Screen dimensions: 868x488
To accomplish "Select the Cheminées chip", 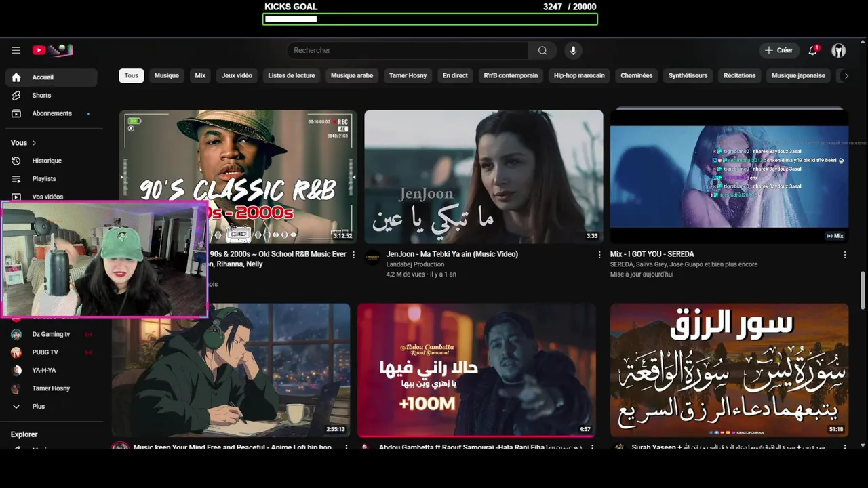I will (x=637, y=76).
